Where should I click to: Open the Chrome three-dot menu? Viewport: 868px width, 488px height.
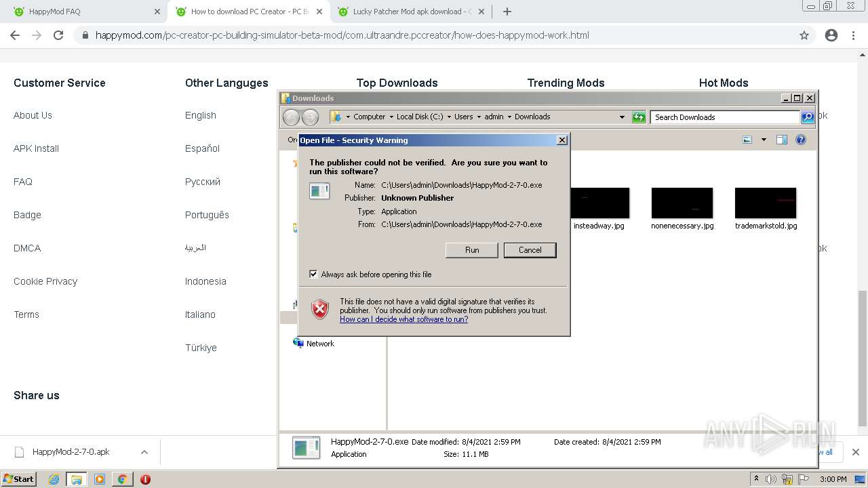point(853,35)
